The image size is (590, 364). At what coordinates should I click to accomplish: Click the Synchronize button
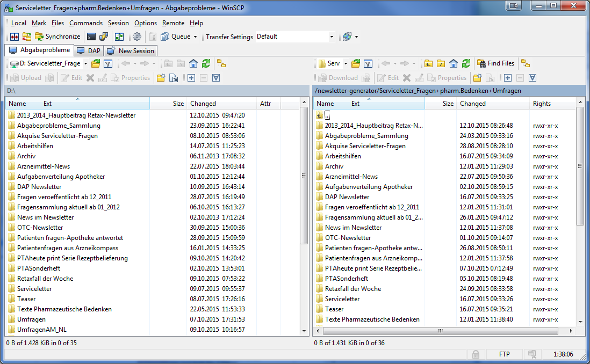click(57, 37)
